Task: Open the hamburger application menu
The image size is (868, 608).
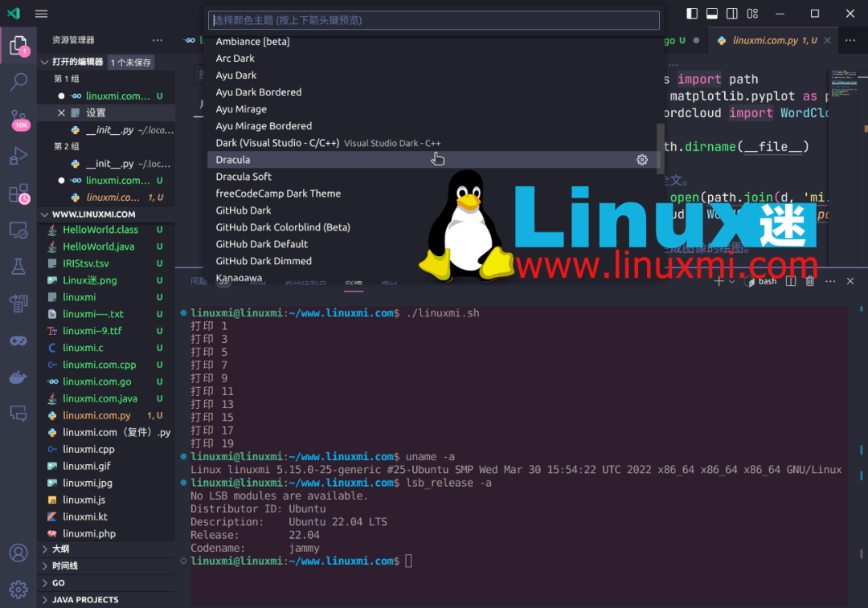Action: 41,14
